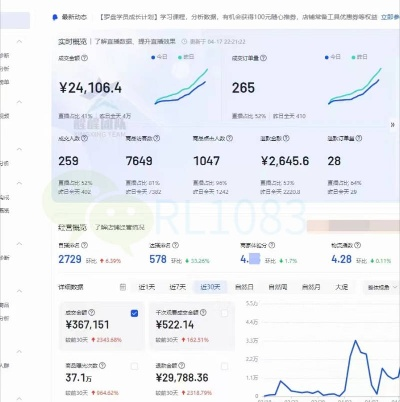
Task: Click the ¥24,106.4 transaction amount
Action: [x=90, y=88]
